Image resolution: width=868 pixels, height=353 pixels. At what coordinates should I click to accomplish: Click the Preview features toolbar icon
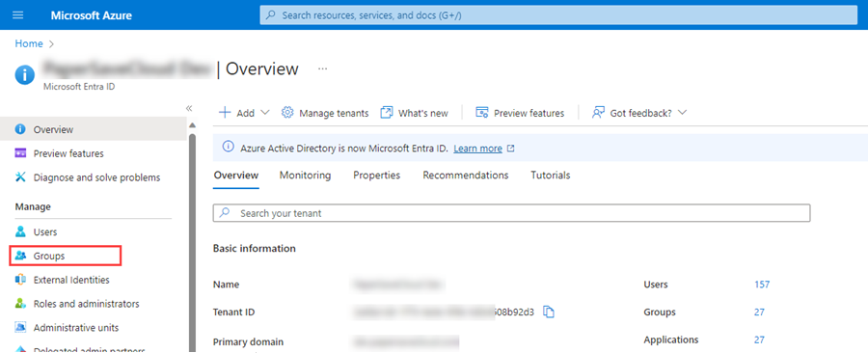point(481,112)
